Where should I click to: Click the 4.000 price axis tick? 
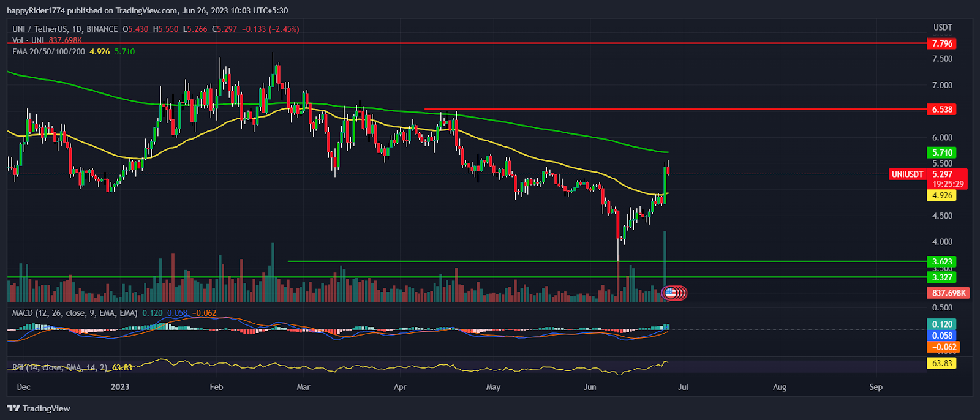tap(942, 242)
